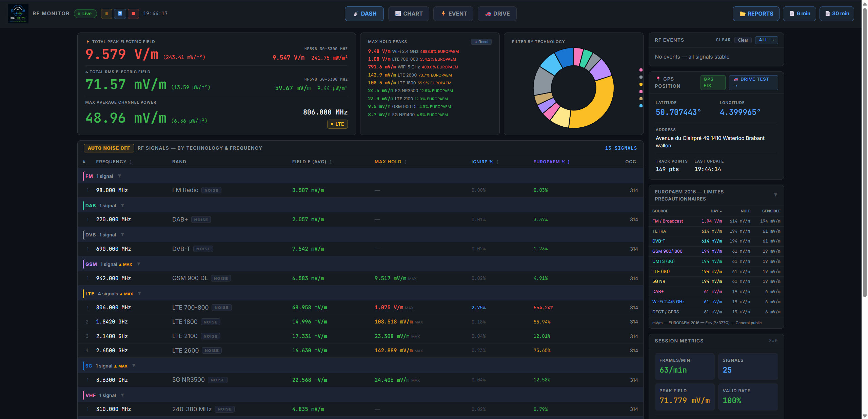The image size is (868, 419).
Task: Click the GPS position pin icon
Action: coord(658,79)
